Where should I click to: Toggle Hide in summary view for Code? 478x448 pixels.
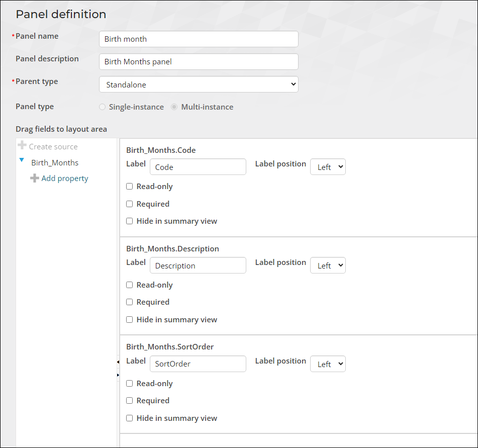point(130,221)
